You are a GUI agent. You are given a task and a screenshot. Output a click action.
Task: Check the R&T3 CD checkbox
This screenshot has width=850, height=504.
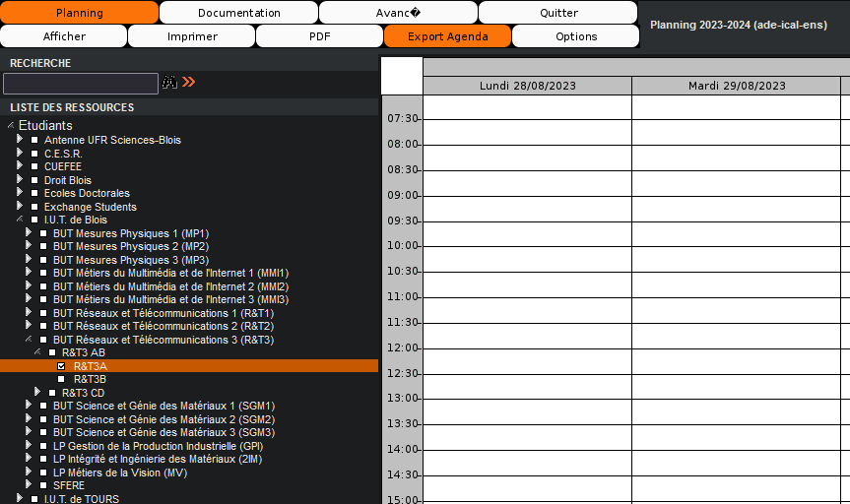[52, 393]
